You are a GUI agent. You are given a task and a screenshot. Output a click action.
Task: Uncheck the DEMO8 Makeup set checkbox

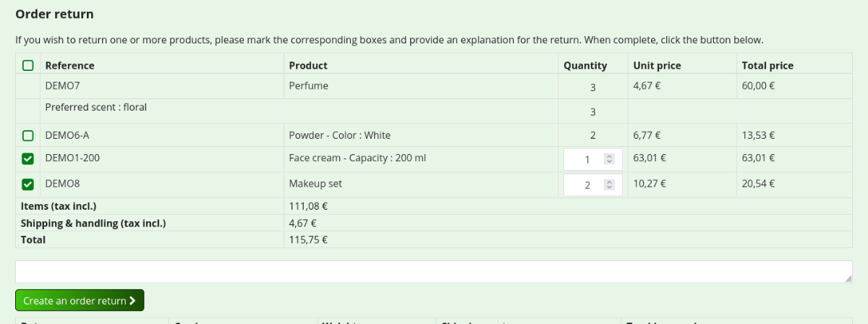[x=27, y=184]
